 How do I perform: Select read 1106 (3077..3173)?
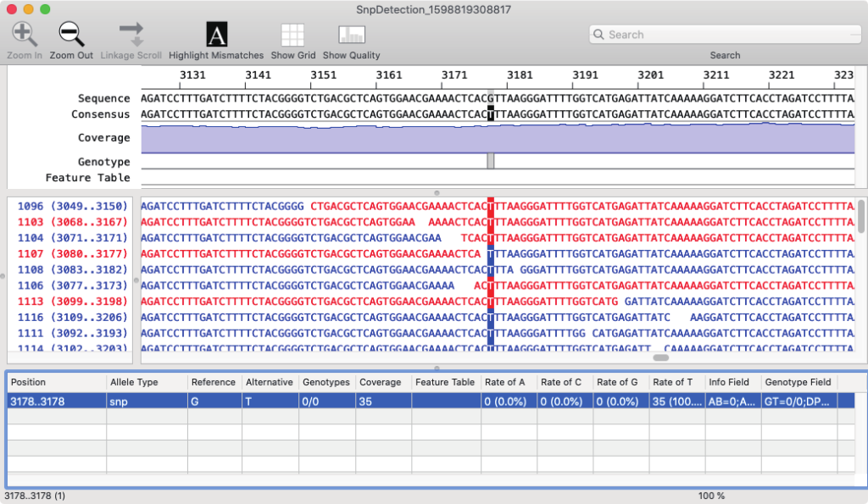[72, 285]
